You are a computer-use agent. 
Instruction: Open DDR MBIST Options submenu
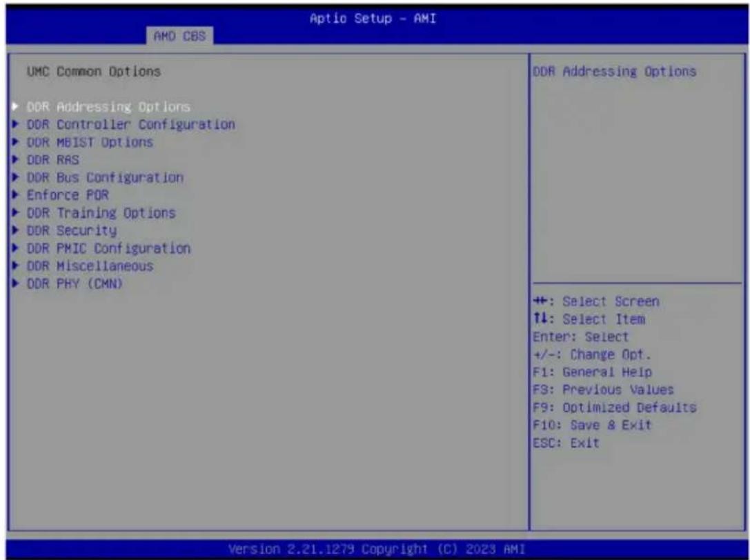pos(90,142)
